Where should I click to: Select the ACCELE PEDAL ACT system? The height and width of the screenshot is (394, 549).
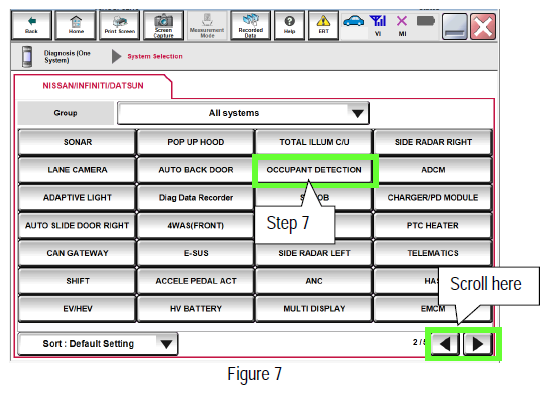pos(196,281)
